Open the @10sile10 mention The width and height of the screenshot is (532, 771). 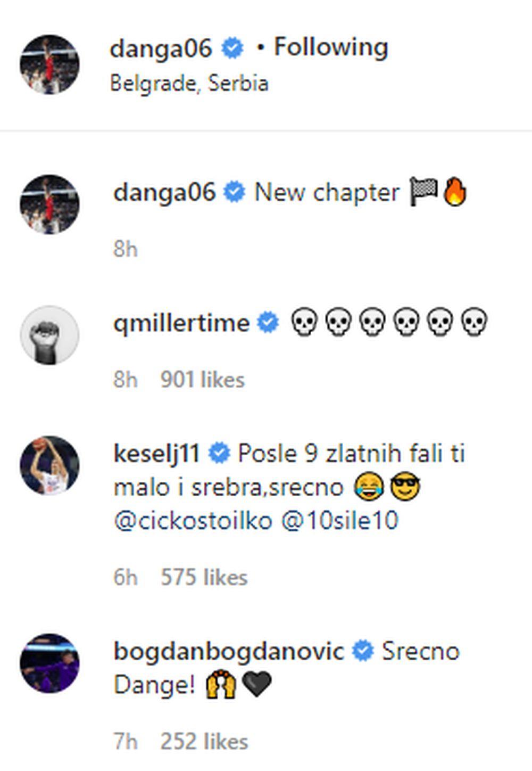pos(339,521)
